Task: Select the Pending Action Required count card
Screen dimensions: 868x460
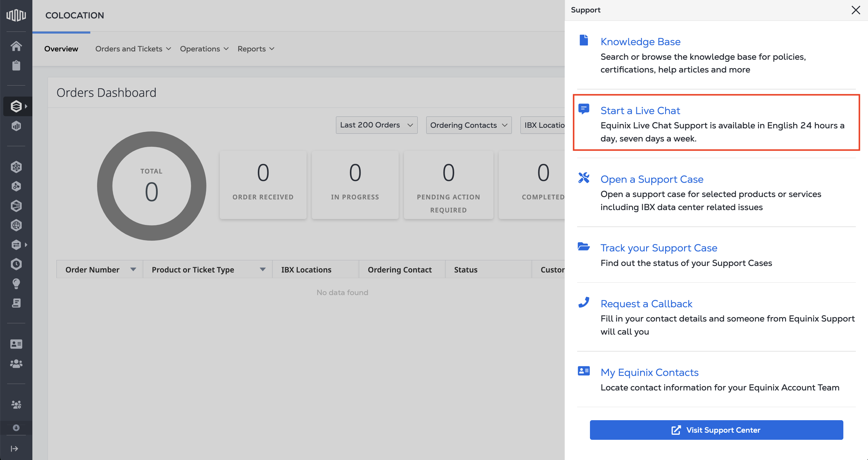Action: tap(448, 185)
